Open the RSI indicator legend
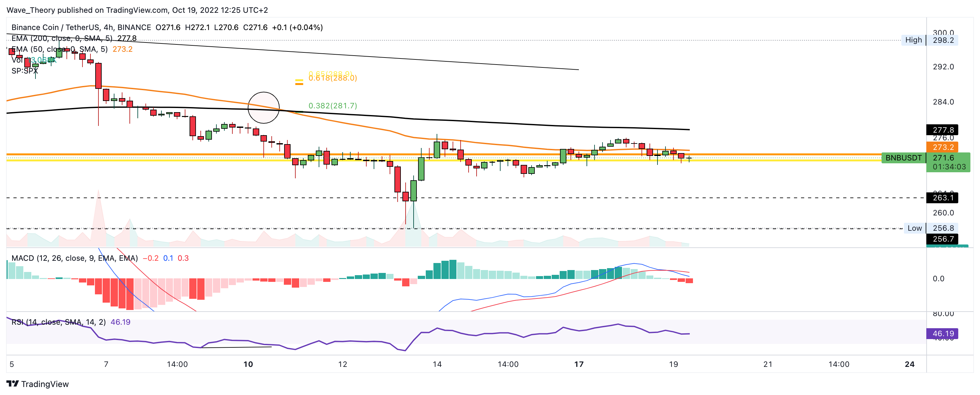Viewport: 980px width, 395px height. (58, 322)
